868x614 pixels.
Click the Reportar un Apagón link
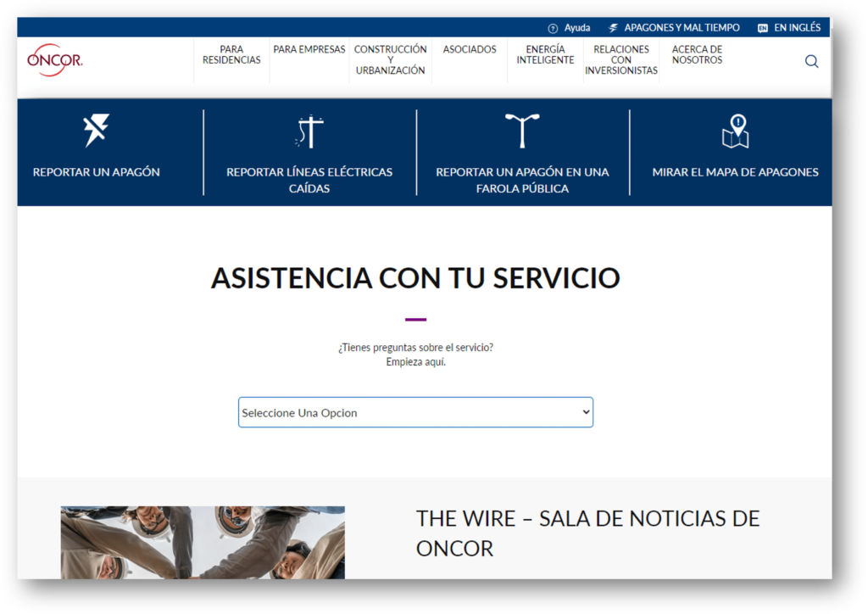click(x=96, y=172)
